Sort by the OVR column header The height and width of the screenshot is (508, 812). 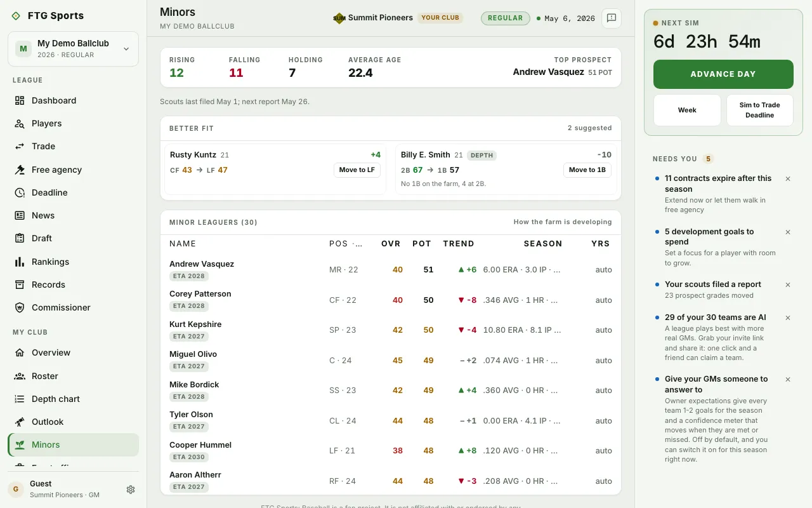[391, 244]
